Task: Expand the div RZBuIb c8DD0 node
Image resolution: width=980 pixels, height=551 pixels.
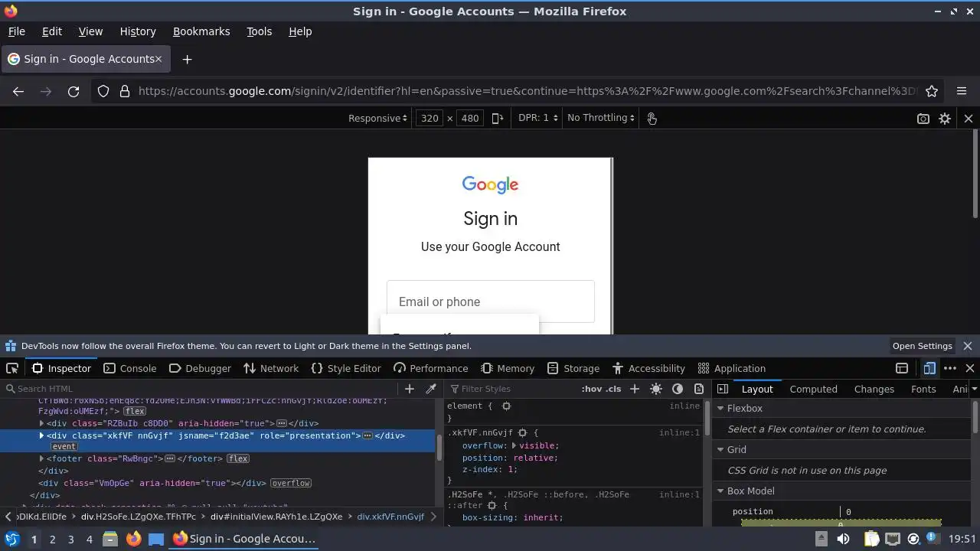Action: [x=42, y=423]
